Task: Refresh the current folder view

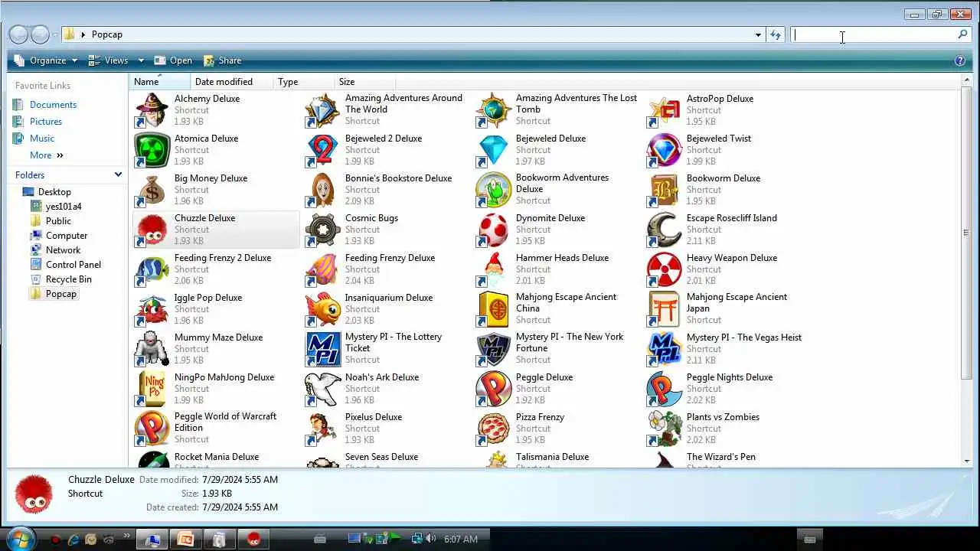Action: tap(776, 34)
